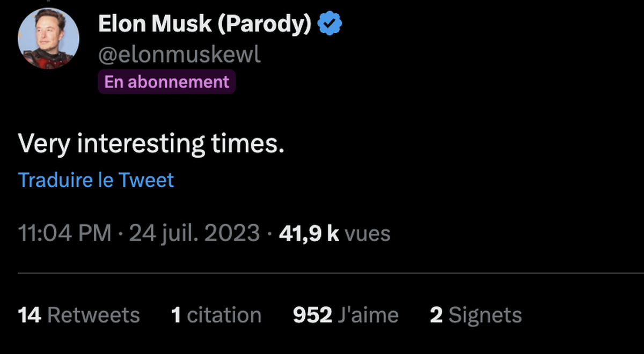Click Traduire le Tweet link
This screenshot has height=354, width=644.
tap(96, 180)
